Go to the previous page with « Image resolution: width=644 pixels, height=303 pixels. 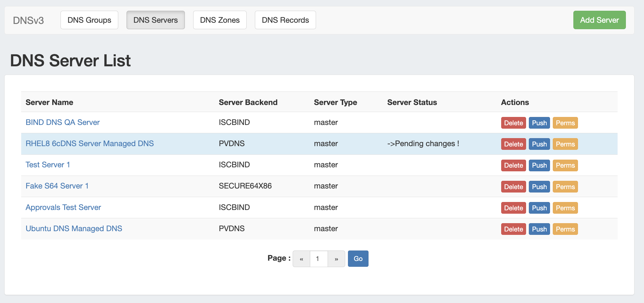pyautogui.click(x=301, y=259)
